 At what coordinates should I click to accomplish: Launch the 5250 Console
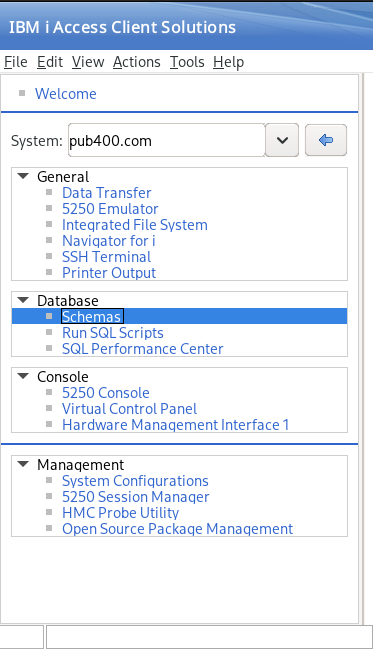(106, 393)
